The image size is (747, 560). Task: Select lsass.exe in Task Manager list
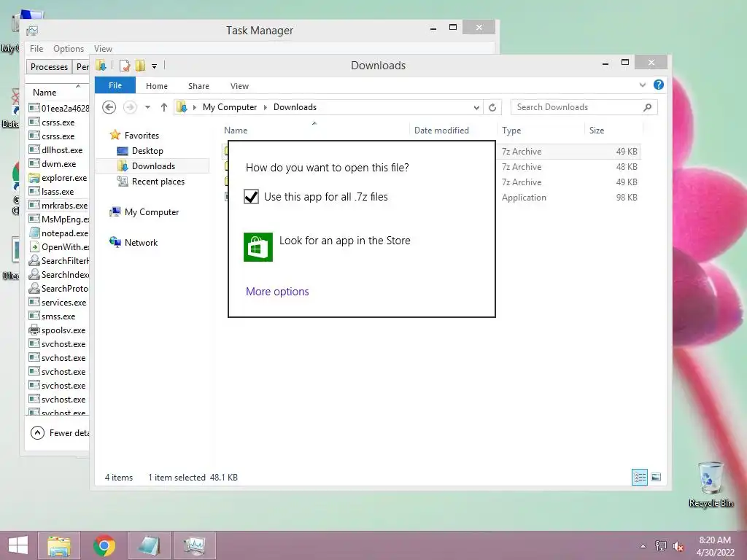pyautogui.click(x=58, y=192)
